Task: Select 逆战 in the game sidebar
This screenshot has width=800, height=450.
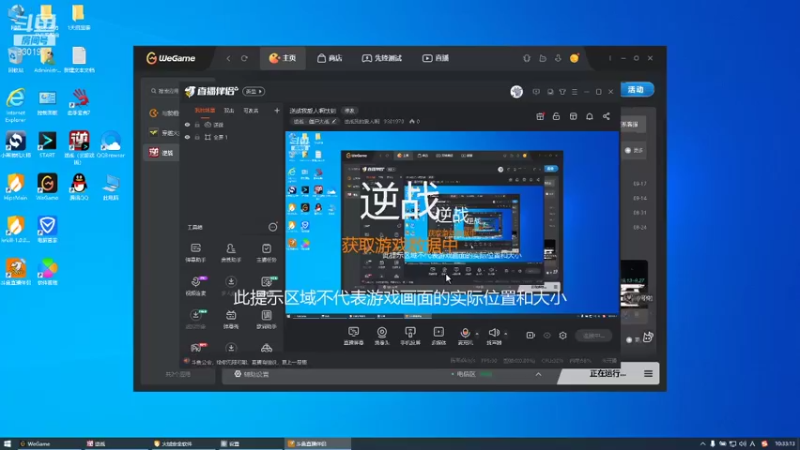Action: pos(161,153)
